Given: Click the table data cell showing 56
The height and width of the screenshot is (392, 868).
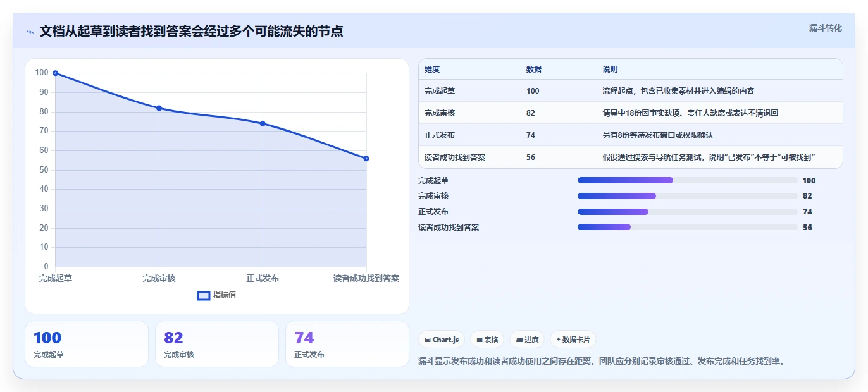Looking at the screenshot, I should pyautogui.click(x=531, y=157).
